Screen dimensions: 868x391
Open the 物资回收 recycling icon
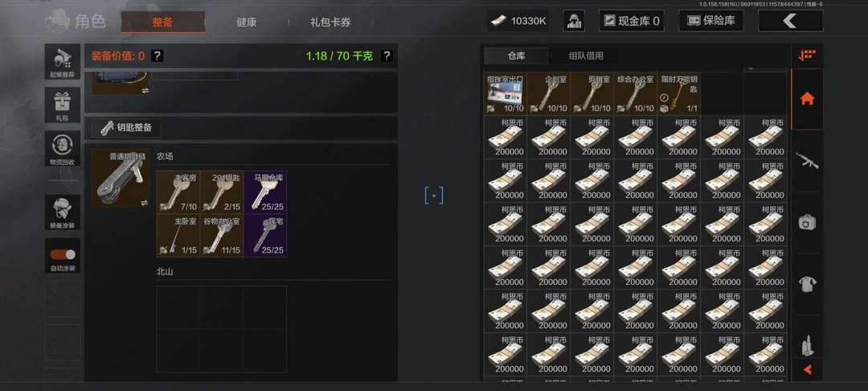click(x=63, y=148)
